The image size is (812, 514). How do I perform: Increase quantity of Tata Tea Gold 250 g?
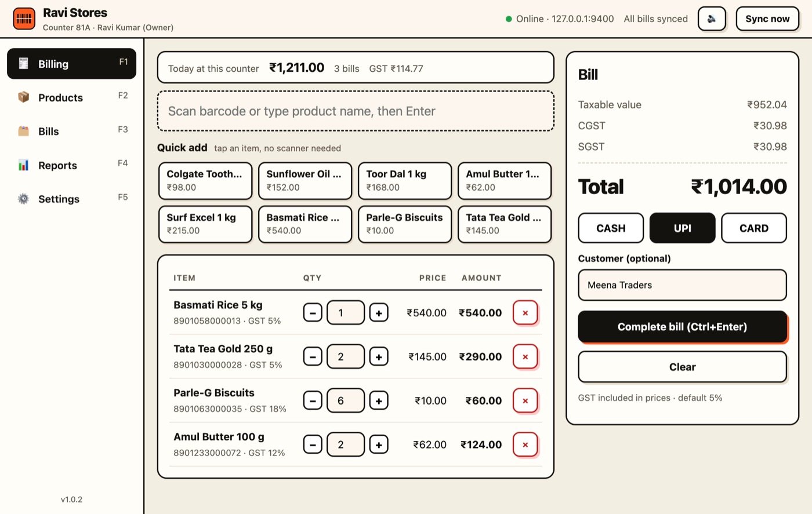tap(379, 357)
